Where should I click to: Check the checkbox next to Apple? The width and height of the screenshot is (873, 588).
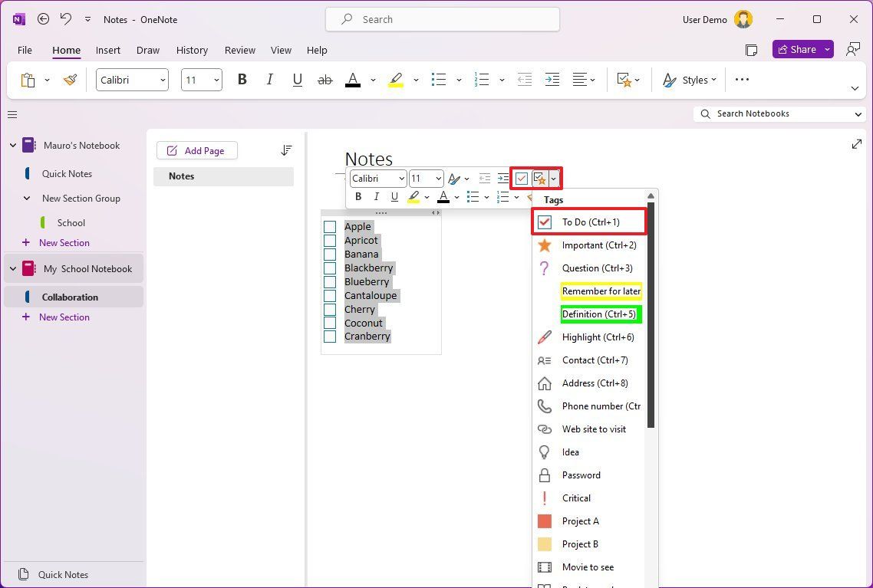tap(330, 226)
